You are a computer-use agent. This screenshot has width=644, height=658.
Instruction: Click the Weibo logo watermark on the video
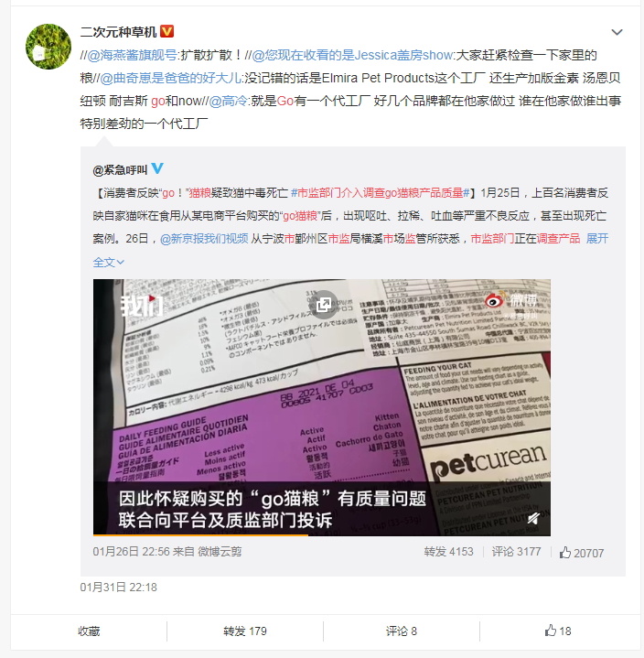click(511, 302)
